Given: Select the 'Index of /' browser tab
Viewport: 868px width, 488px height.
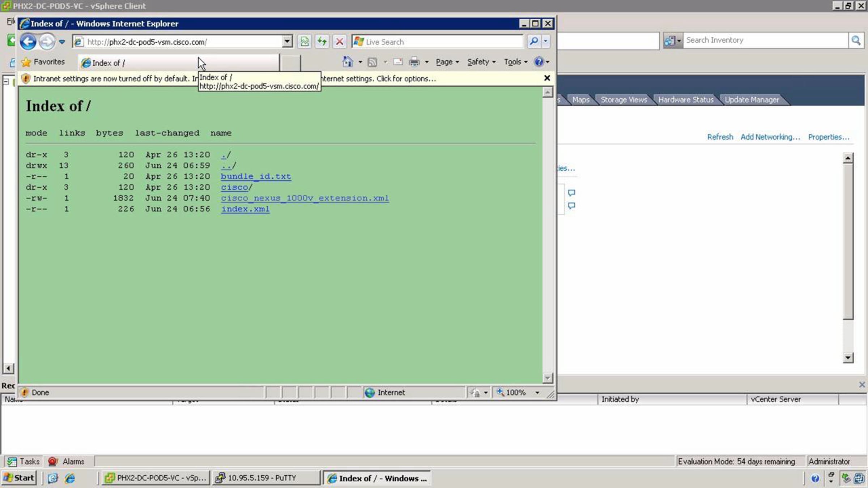Looking at the screenshot, I should (x=178, y=63).
